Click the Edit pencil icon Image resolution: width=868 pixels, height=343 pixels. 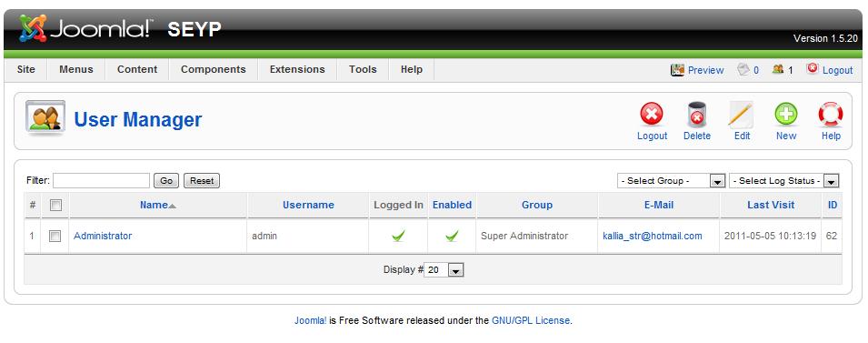pyautogui.click(x=741, y=115)
